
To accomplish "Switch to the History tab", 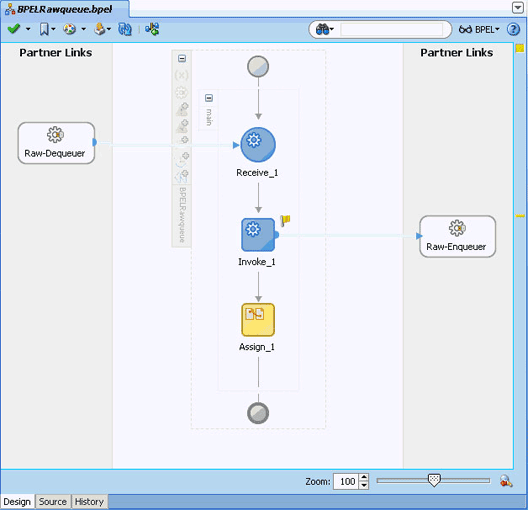I will pos(89,502).
